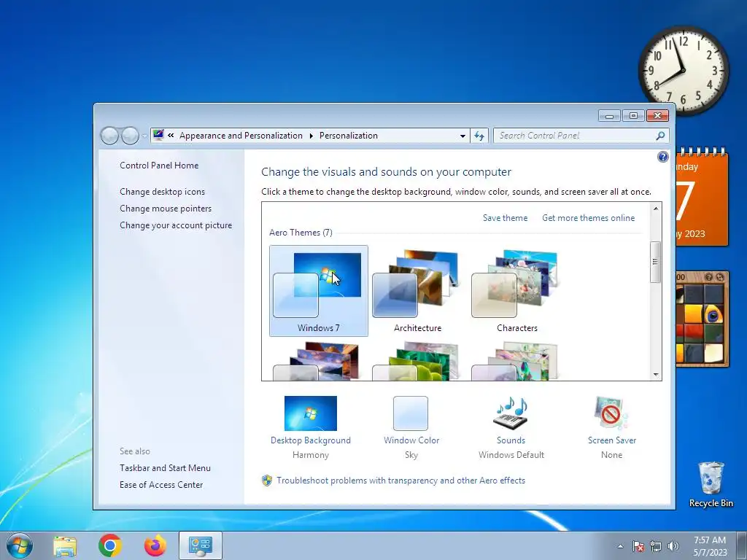Focus the Search Control Panel field
The image size is (747, 560).
(x=581, y=136)
